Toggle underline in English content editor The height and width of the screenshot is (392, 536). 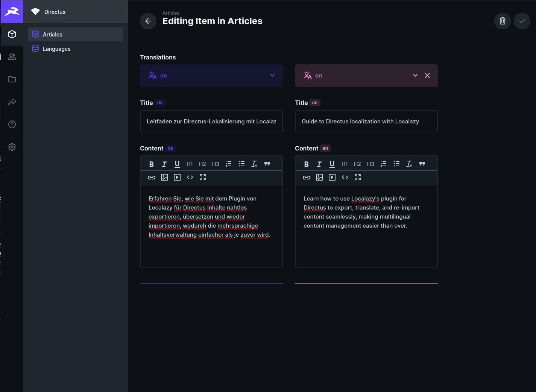pyautogui.click(x=332, y=164)
